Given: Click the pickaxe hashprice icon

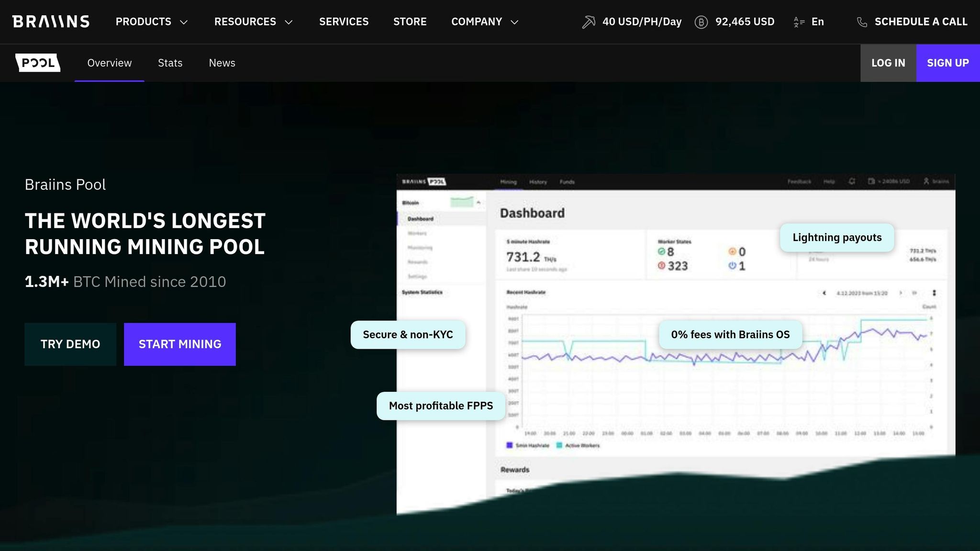Looking at the screenshot, I should (x=589, y=22).
